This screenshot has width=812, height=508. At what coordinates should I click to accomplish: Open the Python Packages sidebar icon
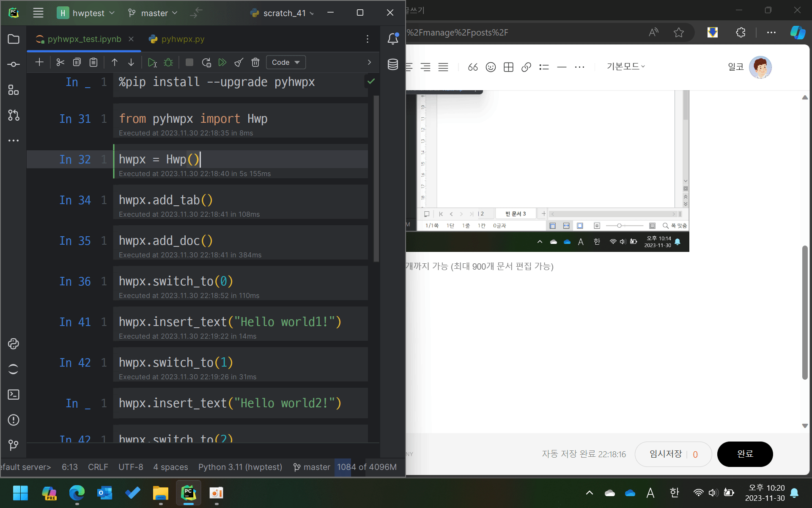pos(14,344)
